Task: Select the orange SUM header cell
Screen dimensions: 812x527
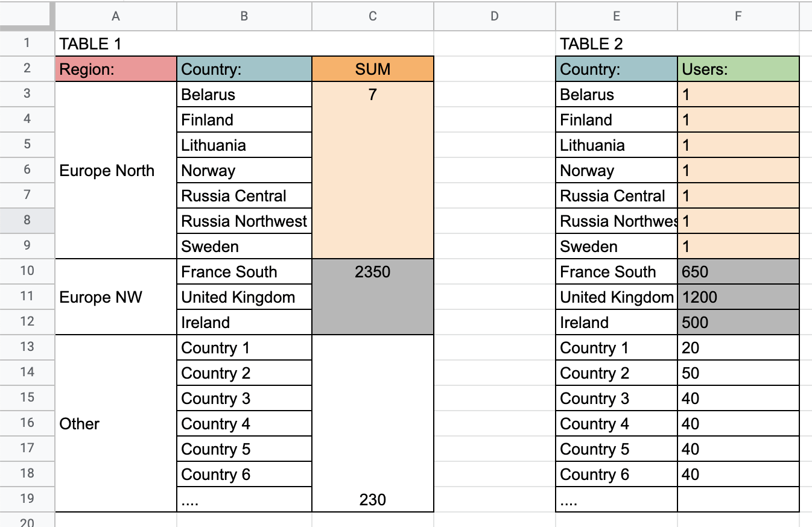Action: point(373,69)
